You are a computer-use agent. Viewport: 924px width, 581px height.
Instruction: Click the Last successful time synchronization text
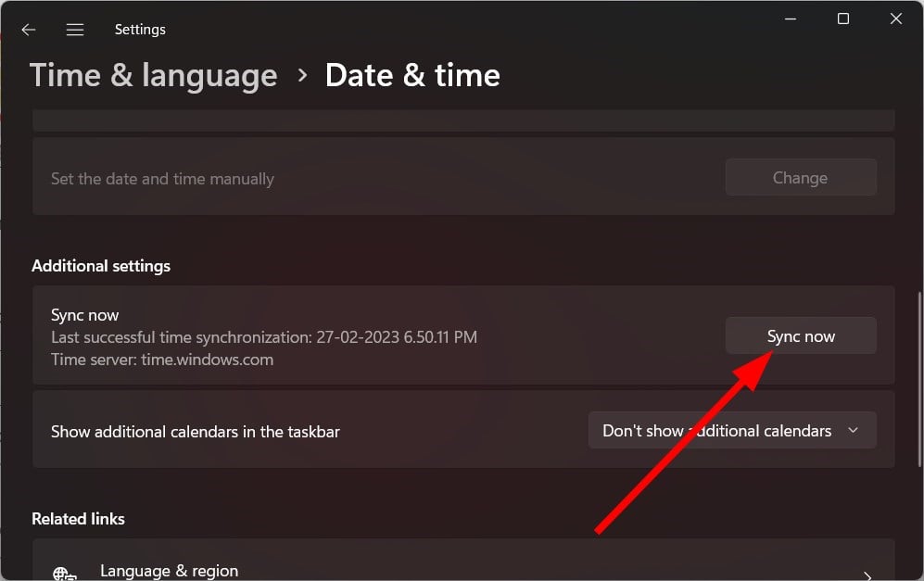coord(264,337)
